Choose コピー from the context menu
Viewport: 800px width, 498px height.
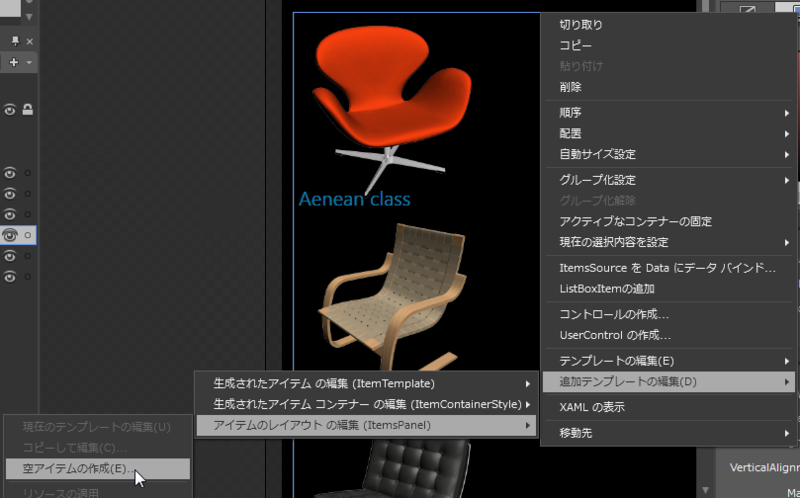pos(669,45)
